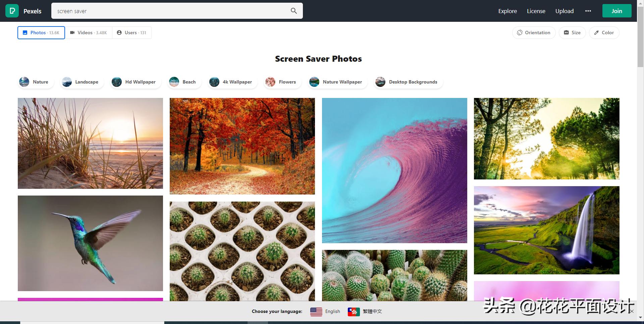Filter by the Hd Wallpaper tag label

tap(141, 82)
